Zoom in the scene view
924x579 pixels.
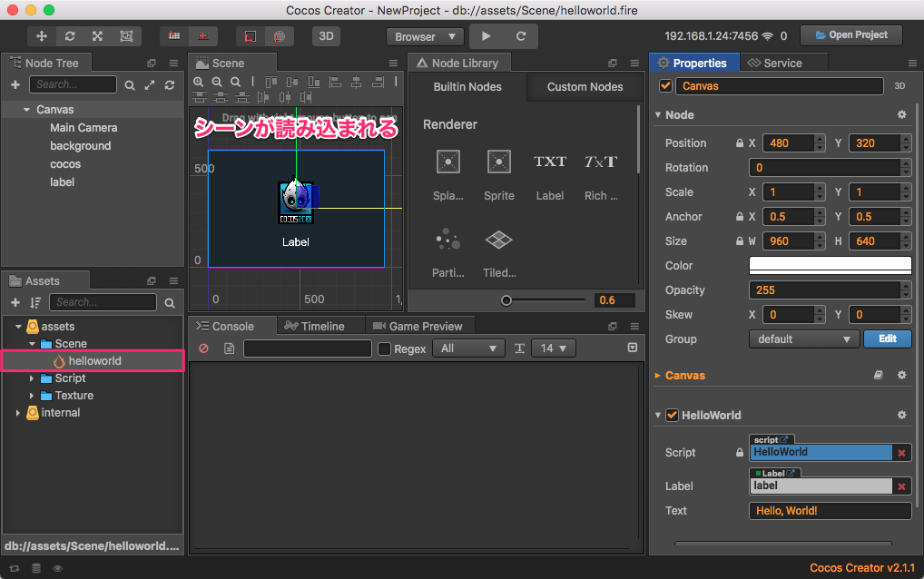point(199,82)
